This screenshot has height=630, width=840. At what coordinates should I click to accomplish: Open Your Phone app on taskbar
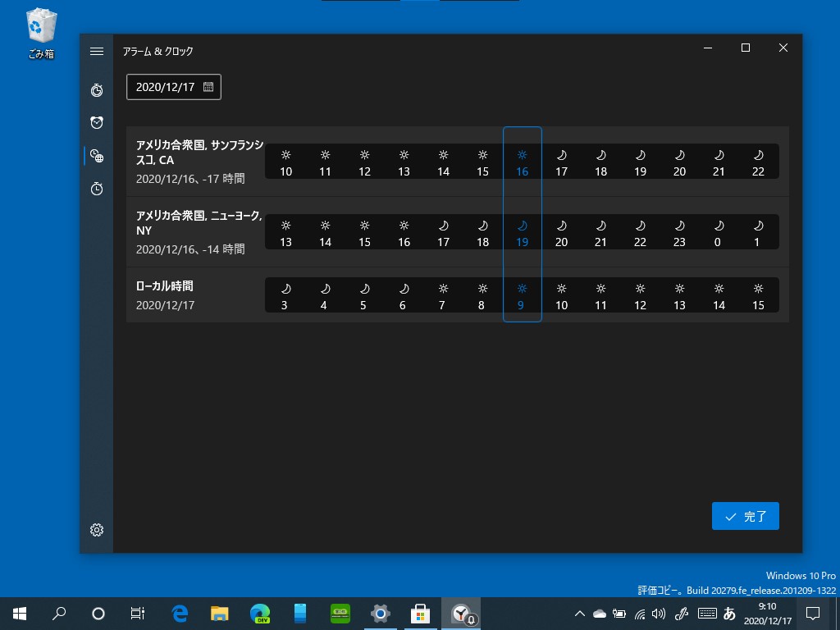pyautogui.click(x=300, y=614)
